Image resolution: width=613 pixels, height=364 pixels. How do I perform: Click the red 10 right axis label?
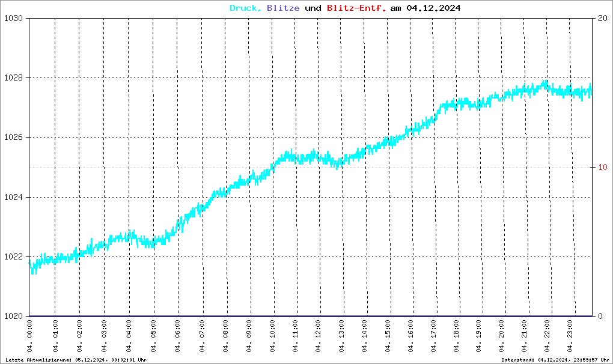click(602, 167)
